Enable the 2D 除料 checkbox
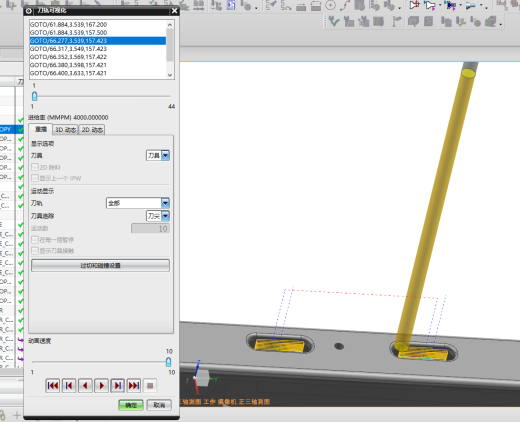 [35, 167]
